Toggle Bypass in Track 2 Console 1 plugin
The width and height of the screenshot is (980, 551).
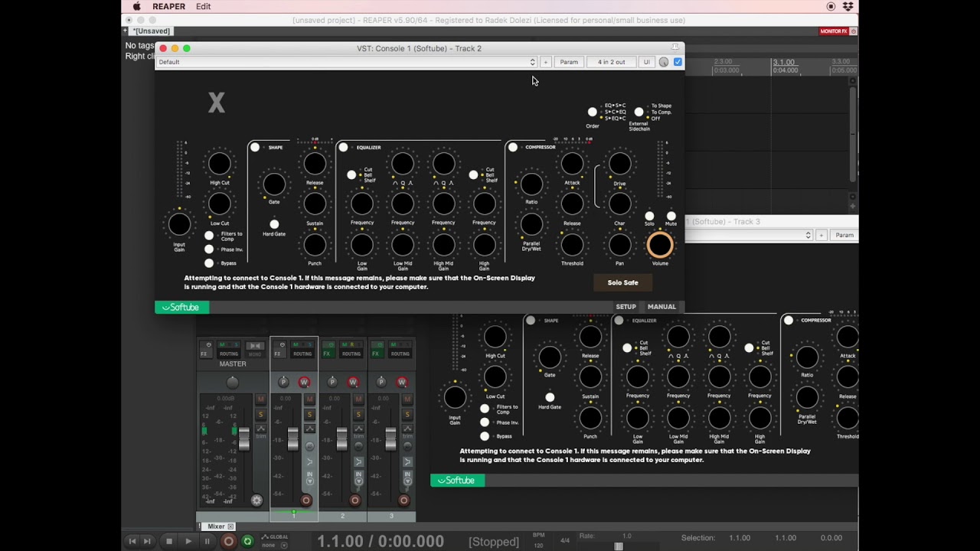tap(209, 263)
